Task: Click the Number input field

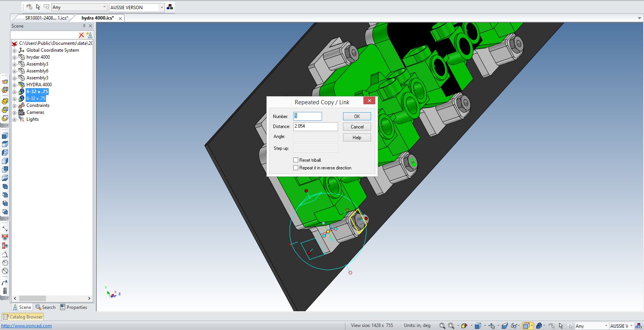Action: coord(307,116)
